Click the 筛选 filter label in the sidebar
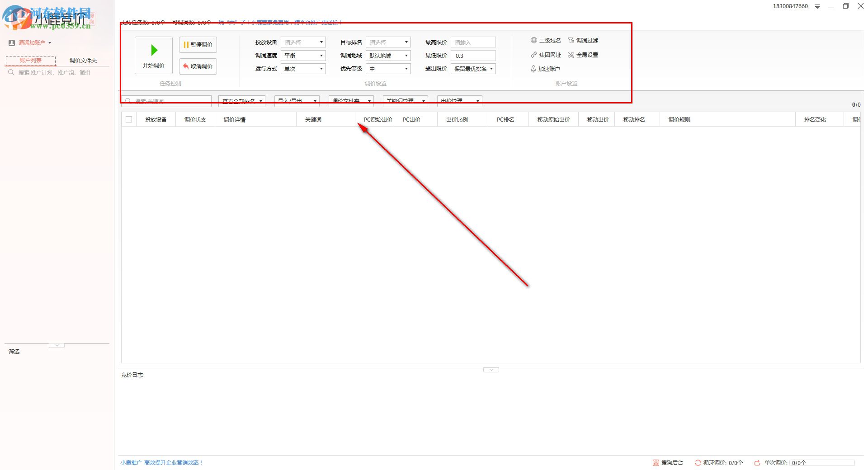Screen dimensions: 868x470 click(14, 352)
